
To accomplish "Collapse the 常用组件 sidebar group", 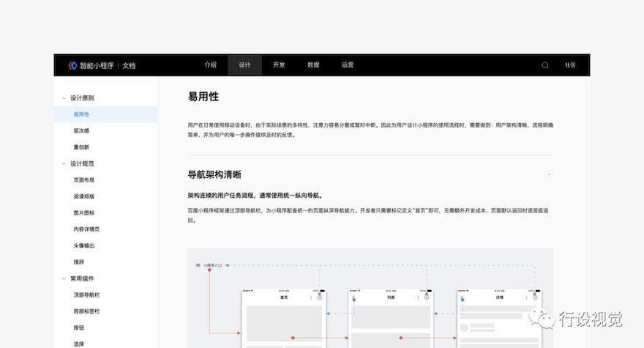I will [64, 278].
